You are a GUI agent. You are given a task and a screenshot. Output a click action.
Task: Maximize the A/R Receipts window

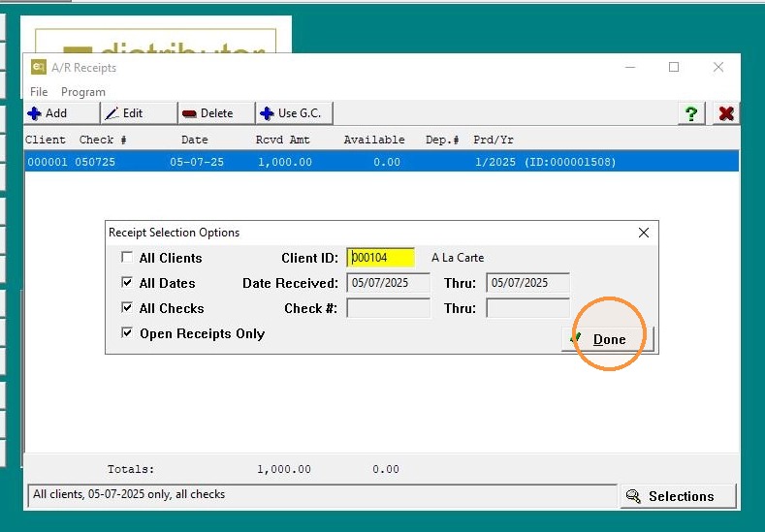point(674,67)
